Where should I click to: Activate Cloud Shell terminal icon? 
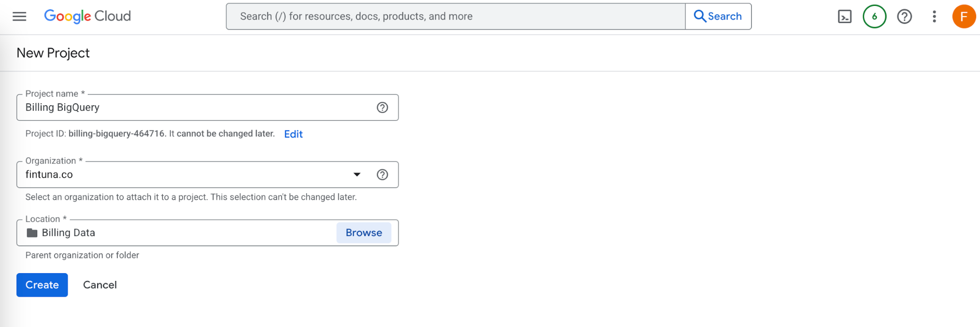[x=845, y=17]
